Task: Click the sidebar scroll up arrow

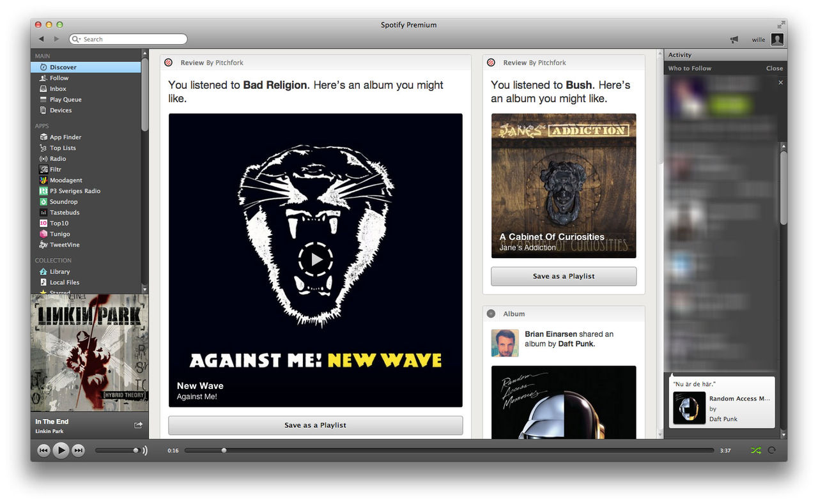Action: click(x=144, y=54)
